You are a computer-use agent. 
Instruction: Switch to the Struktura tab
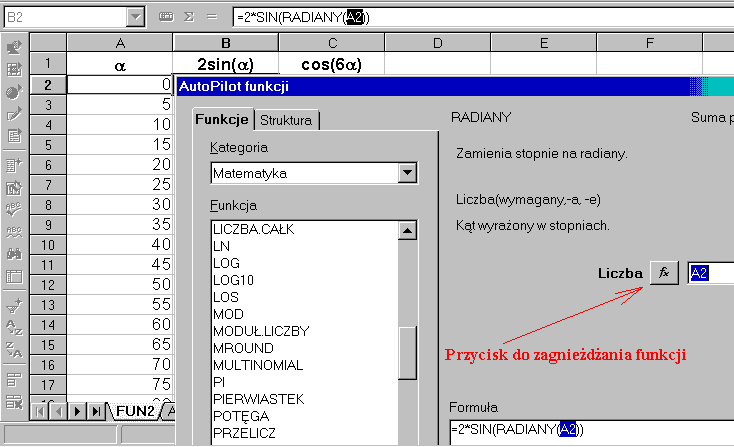(286, 120)
